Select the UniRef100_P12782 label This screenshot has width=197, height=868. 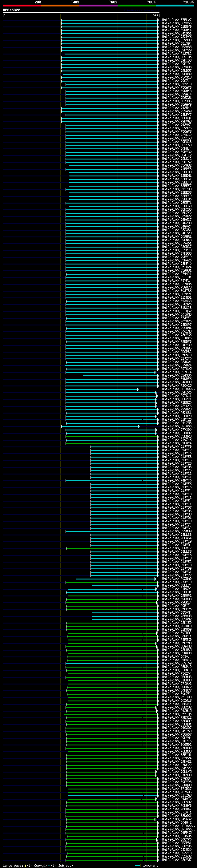click(177, 54)
